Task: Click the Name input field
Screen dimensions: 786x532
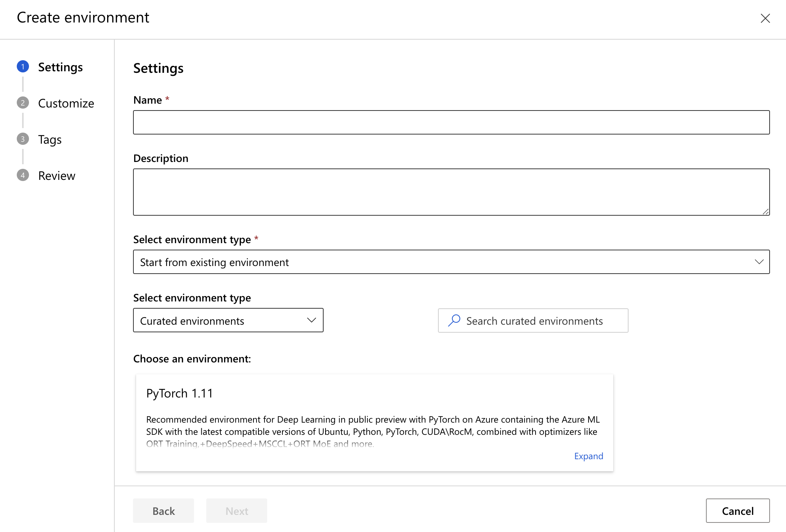Action: point(451,122)
